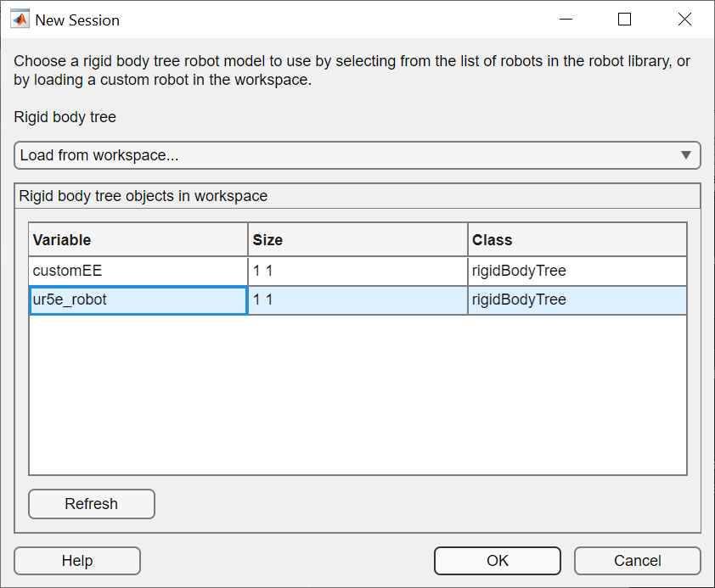Click the Class column header

(x=577, y=240)
